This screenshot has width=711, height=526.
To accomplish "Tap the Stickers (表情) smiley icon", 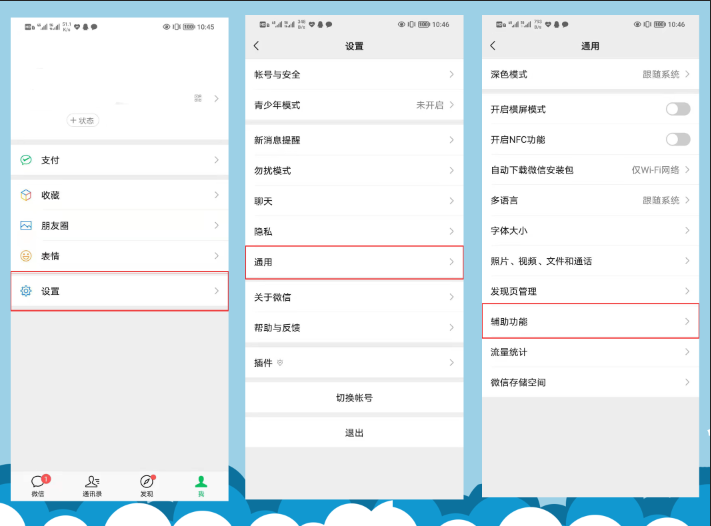I will click(26, 256).
